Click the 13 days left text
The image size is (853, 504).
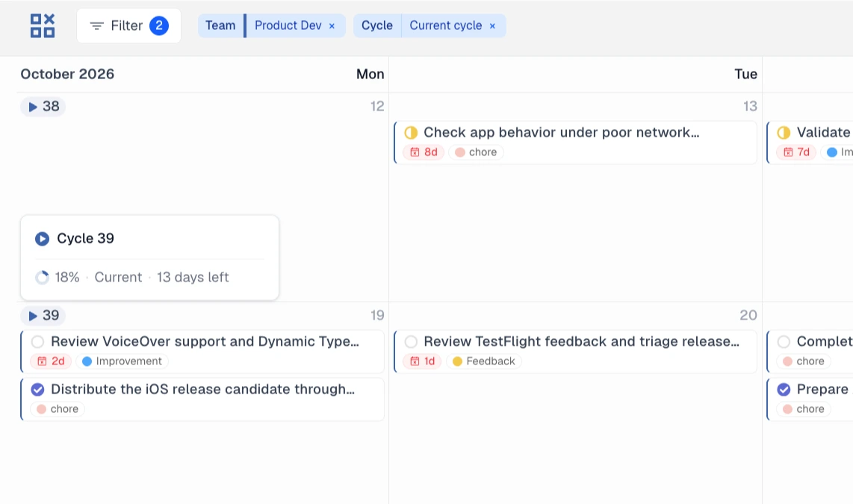[193, 277]
